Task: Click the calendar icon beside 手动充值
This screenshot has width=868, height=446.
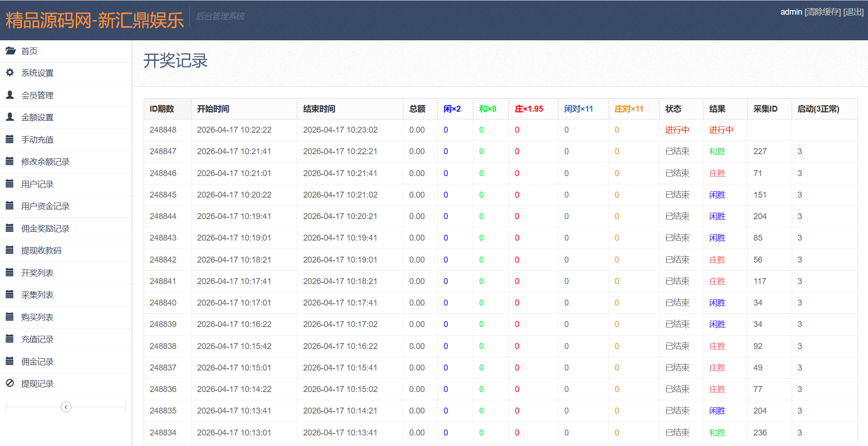Action: click(10, 140)
